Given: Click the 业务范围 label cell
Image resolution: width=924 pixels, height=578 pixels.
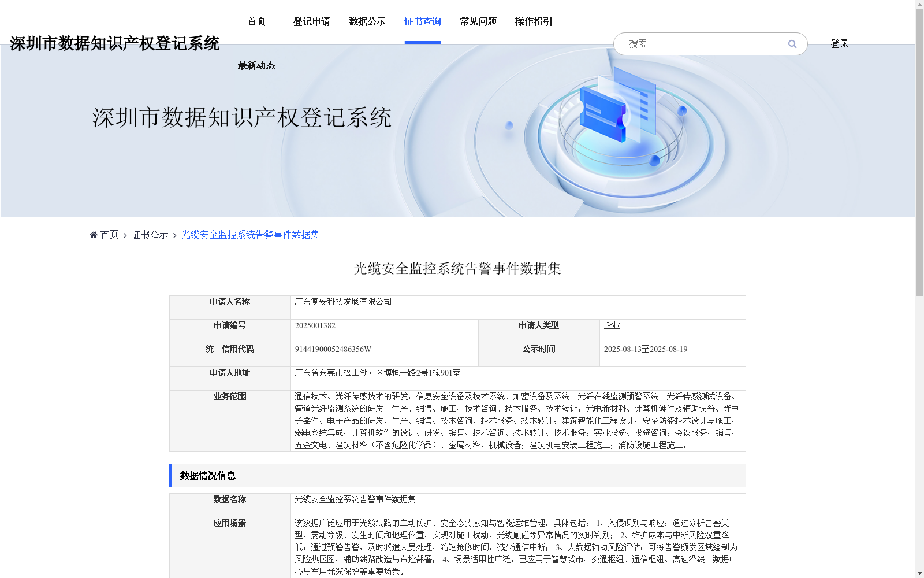Looking at the screenshot, I should [230, 421].
